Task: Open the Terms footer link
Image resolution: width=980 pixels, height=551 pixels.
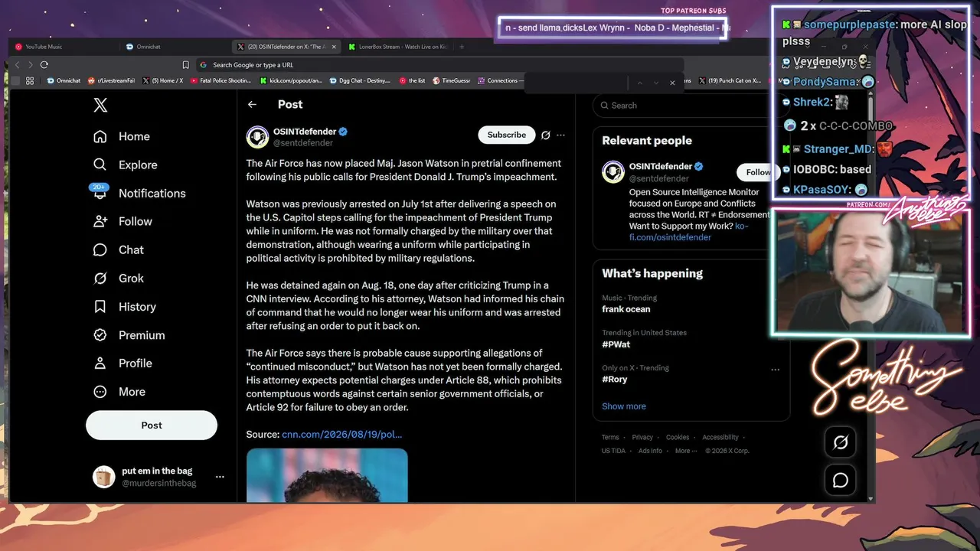Action: click(610, 437)
